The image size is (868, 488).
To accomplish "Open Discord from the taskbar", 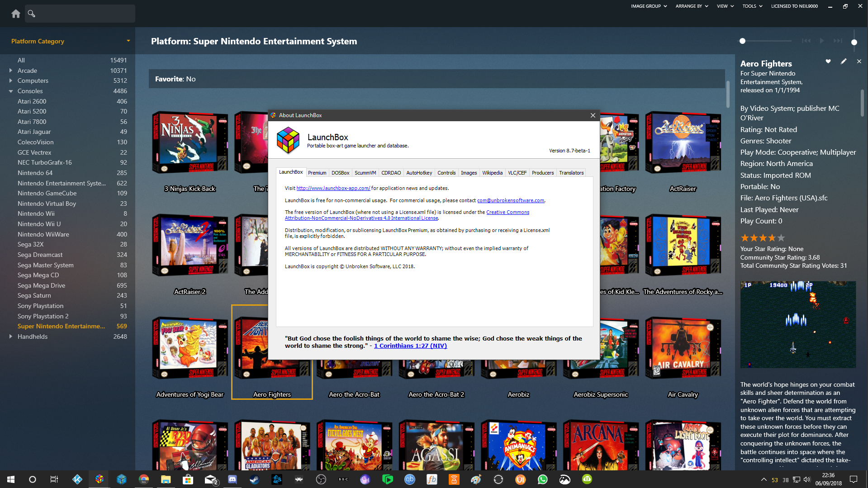I will 232,479.
